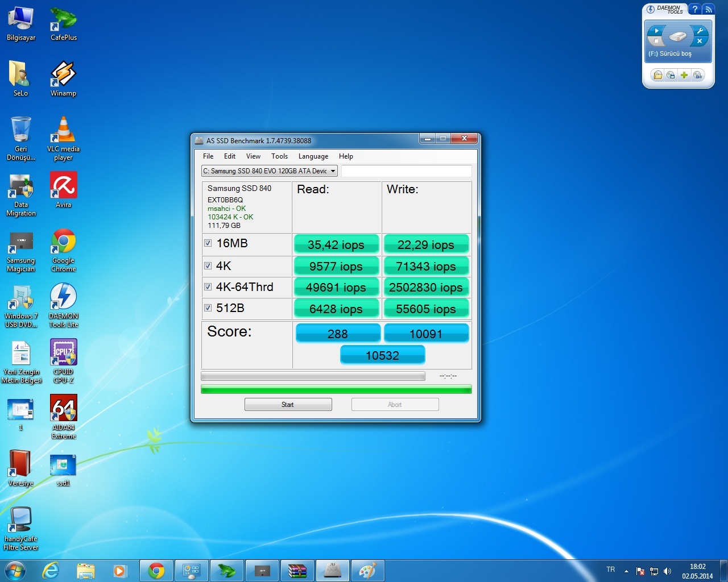Open Samsung Magician desktop shortcut
Image resolution: width=728 pixels, height=582 pixels.
(x=21, y=251)
